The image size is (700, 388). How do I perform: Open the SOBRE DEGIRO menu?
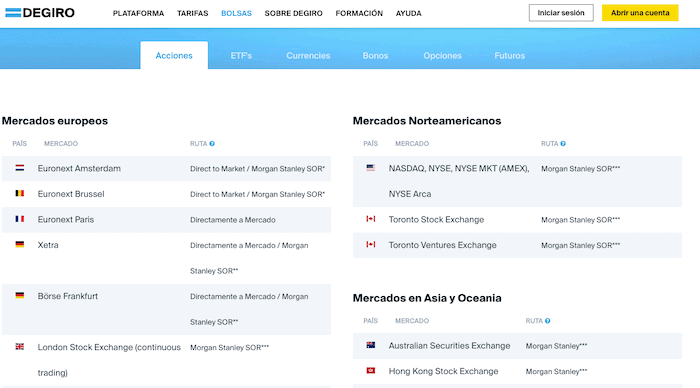[x=293, y=13]
